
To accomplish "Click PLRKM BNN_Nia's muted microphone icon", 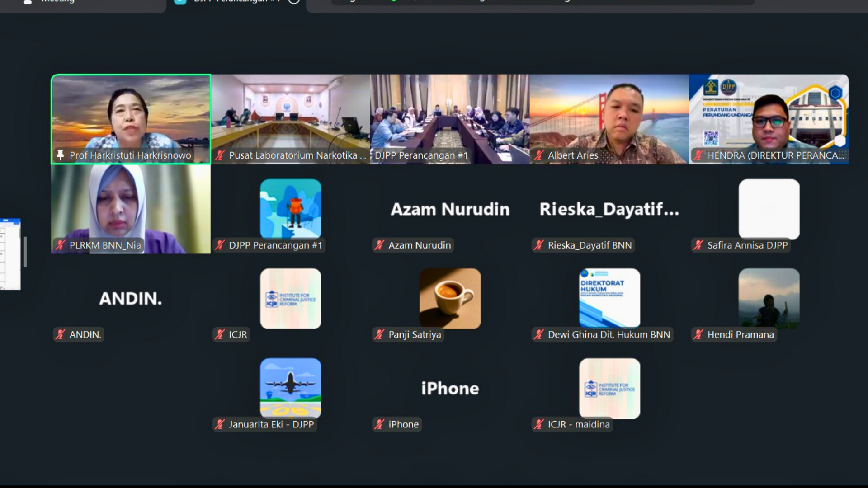I will pyautogui.click(x=60, y=245).
